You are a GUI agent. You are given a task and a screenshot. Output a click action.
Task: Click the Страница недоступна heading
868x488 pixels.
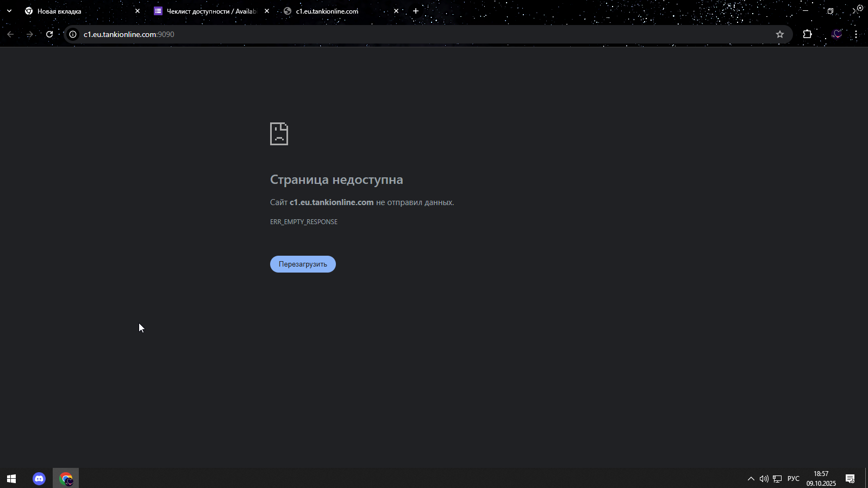336,180
